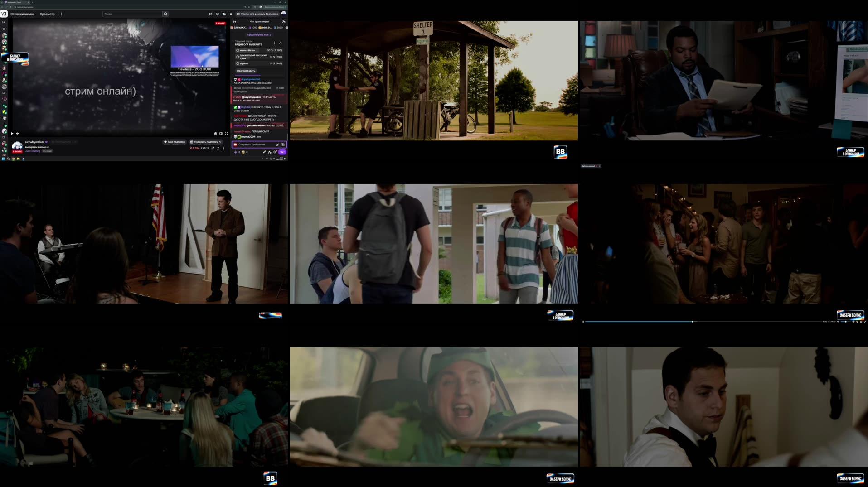
Task: Click the 'ЗАБЕРИ БОНУС' banner on the party scene
Action: (x=850, y=315)
